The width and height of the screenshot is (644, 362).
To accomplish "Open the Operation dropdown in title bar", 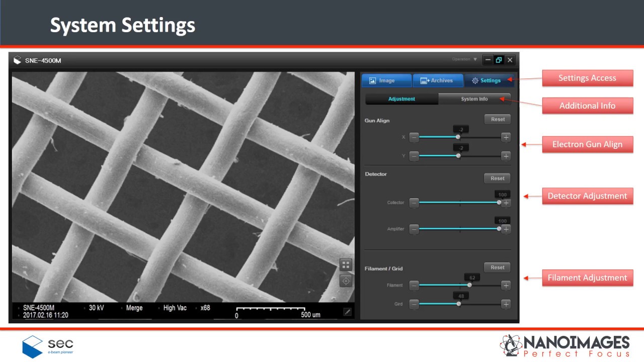I will pos(464,59).
